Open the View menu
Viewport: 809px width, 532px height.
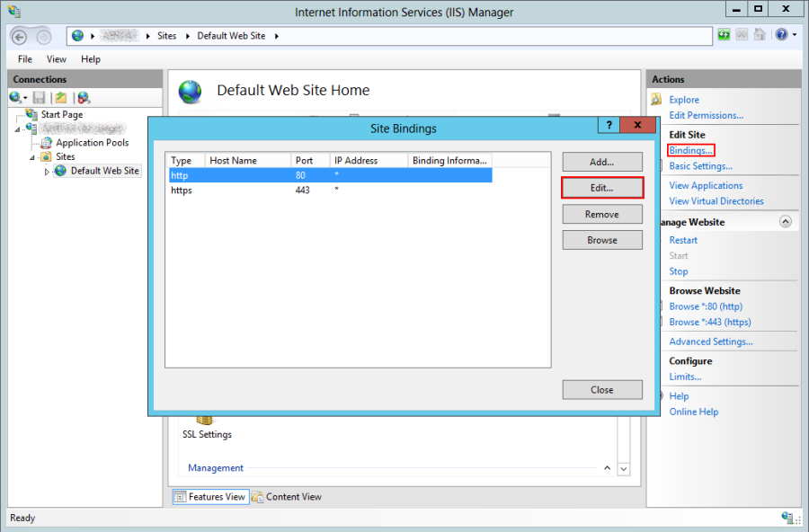pos(57,58)
